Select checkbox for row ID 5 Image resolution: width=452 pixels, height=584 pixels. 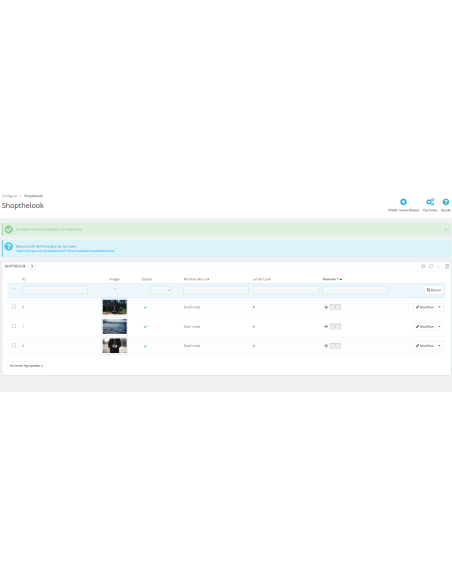(14, 307)
